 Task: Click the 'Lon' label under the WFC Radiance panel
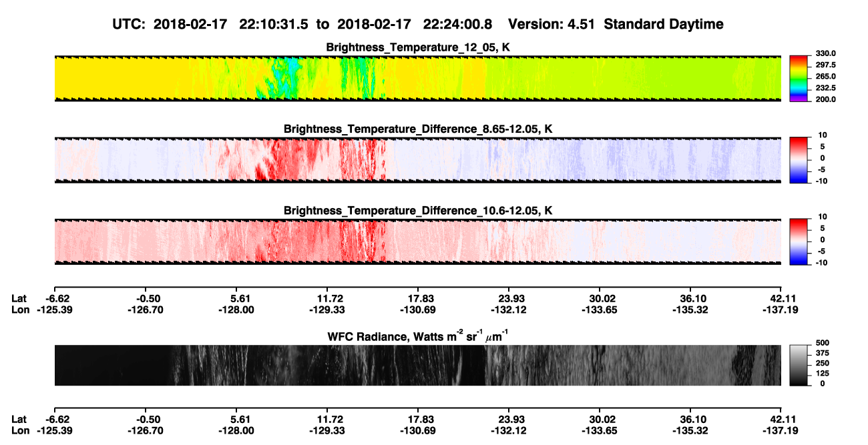[x=20, y=430]
